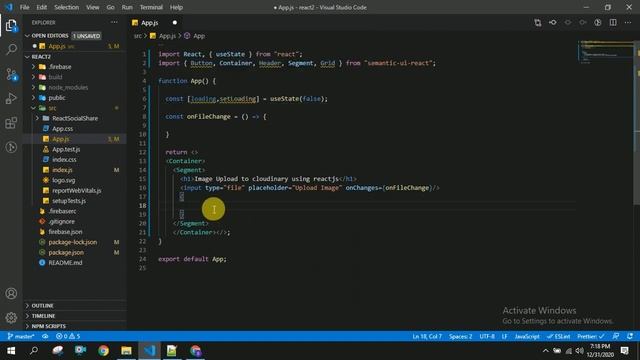Image resolution: width=640 pixels, height=360 pixels.
Task: Open the Help menu
Action: pyautogui.click(x=176, y=7)
